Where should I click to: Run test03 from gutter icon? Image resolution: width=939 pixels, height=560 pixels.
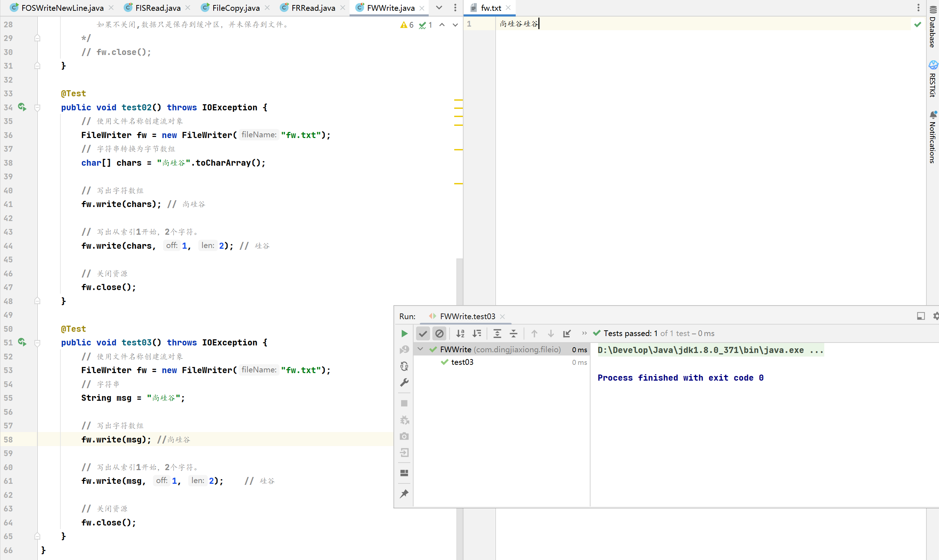tap(22, 343)
